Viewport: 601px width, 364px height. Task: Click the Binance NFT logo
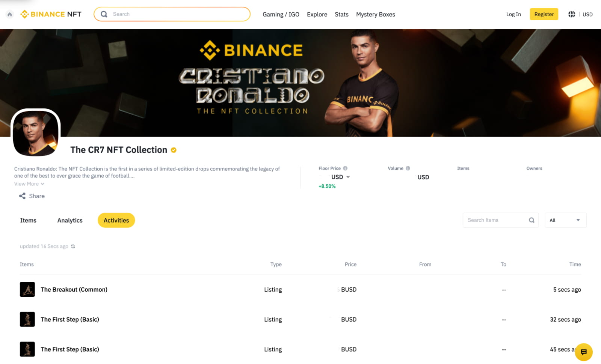pos(51,14)
